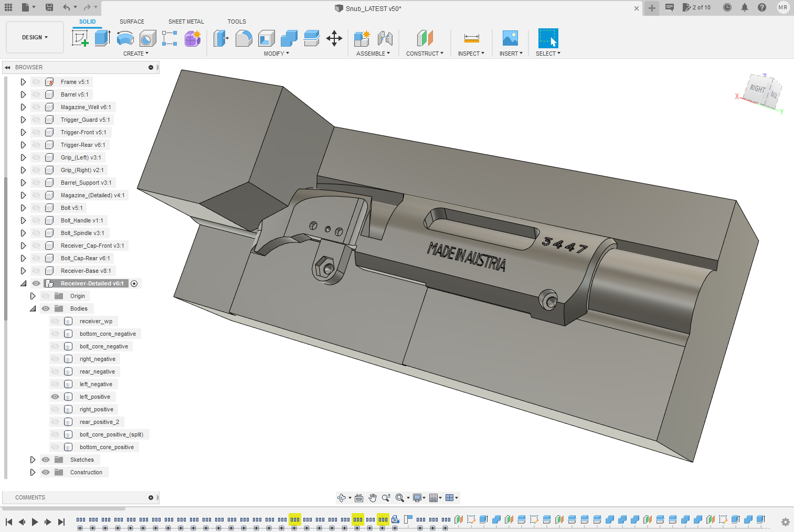Screen dimensions: 794x532
Task: Open the data panel grid icon
Action: (8, 7)
